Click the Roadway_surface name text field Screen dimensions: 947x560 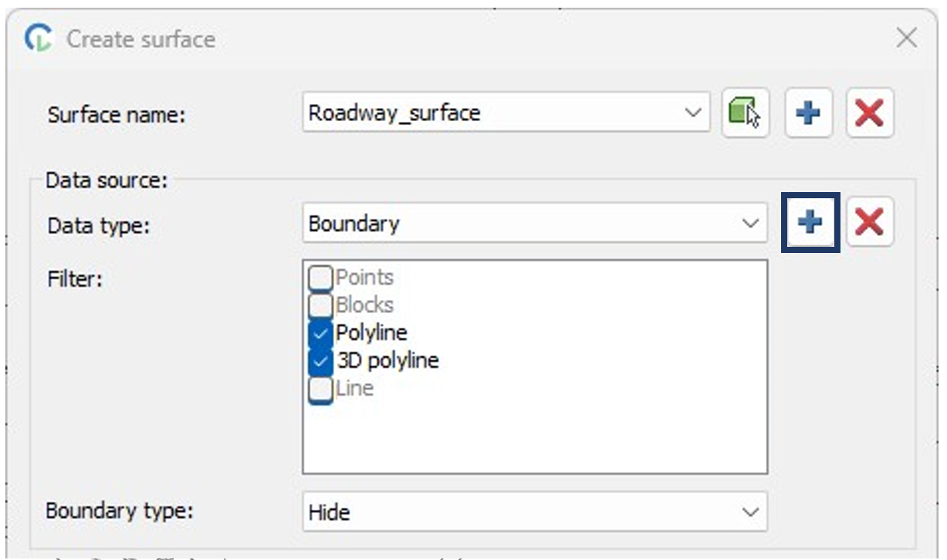click(x=494, y=113)
